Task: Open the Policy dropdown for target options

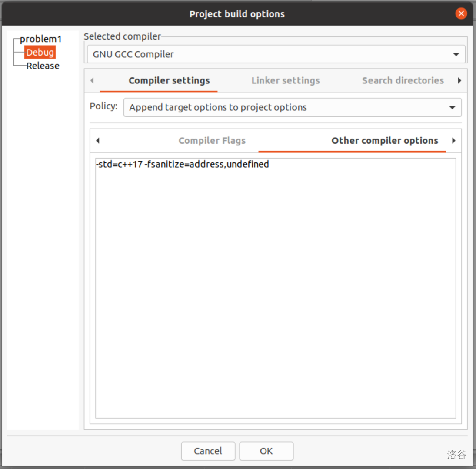Action: point(293,107)
